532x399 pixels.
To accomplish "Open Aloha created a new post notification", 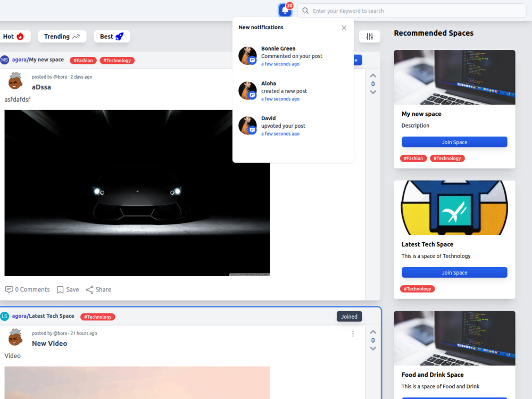I will pyautogui.click(x=293, y=91).
